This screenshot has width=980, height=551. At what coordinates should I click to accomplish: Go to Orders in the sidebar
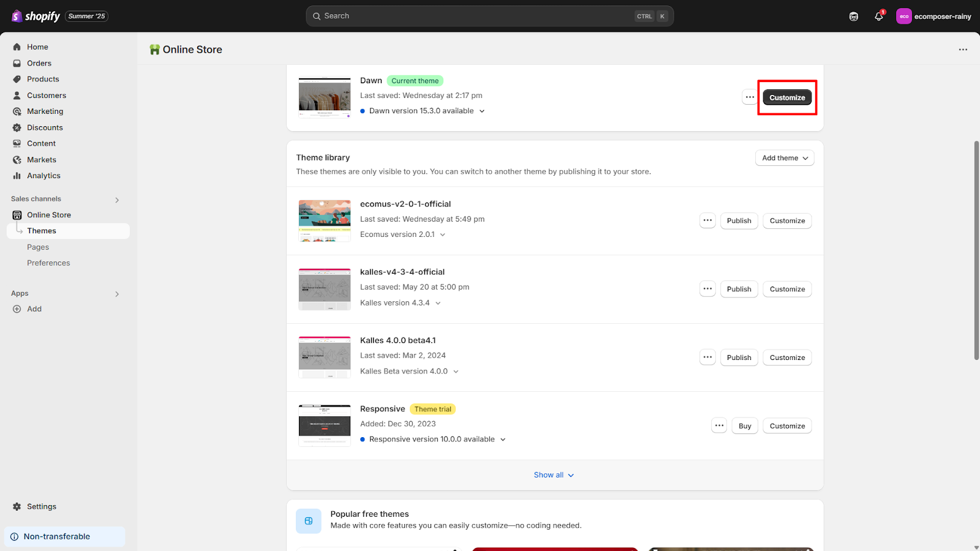point(39,63)
